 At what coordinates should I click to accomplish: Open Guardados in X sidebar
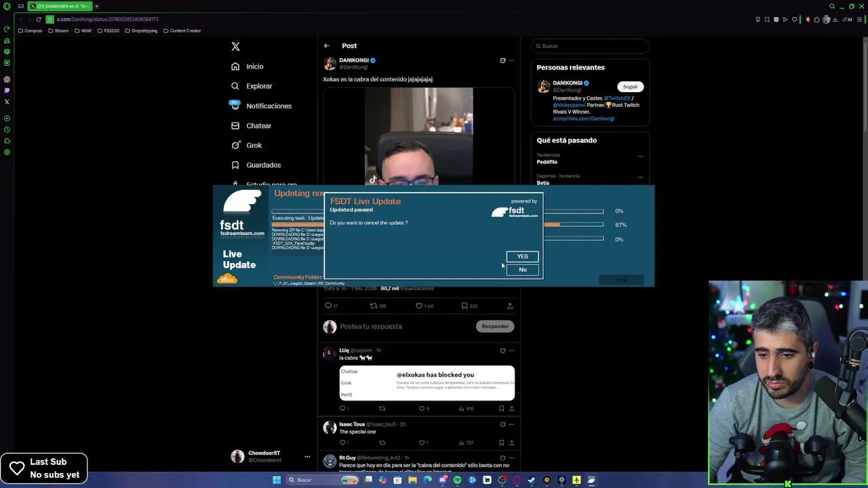point(256,165)
